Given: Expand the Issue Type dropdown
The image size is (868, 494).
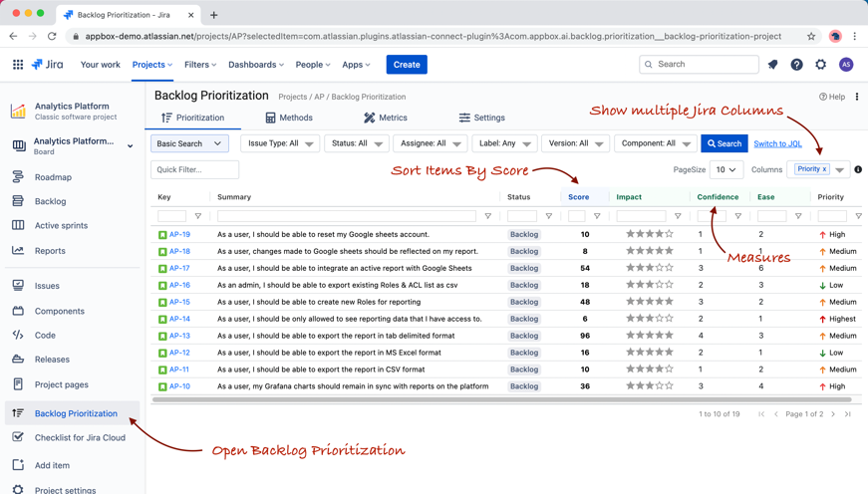Looking at the screenshot, I should click(x=280, y=143).
